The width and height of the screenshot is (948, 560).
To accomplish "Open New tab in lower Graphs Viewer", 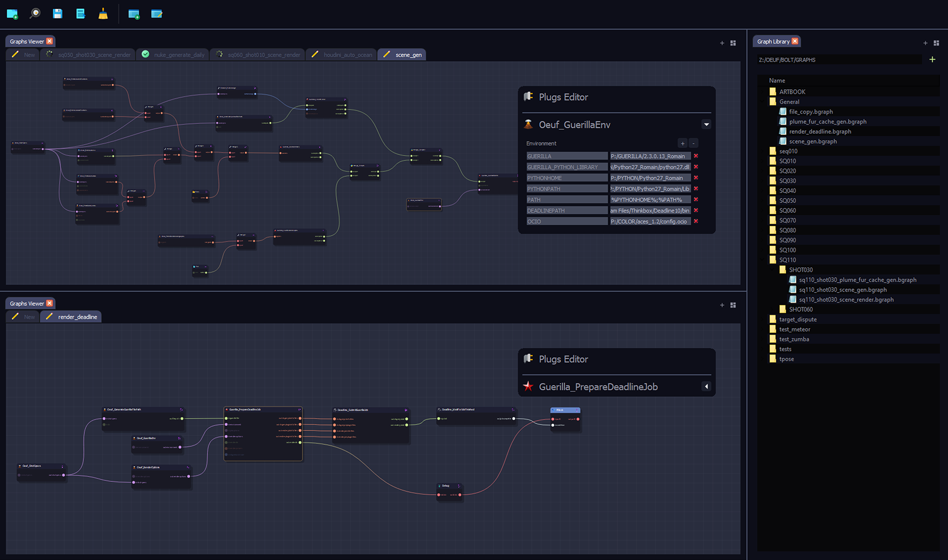I will (x=23, y=317).
